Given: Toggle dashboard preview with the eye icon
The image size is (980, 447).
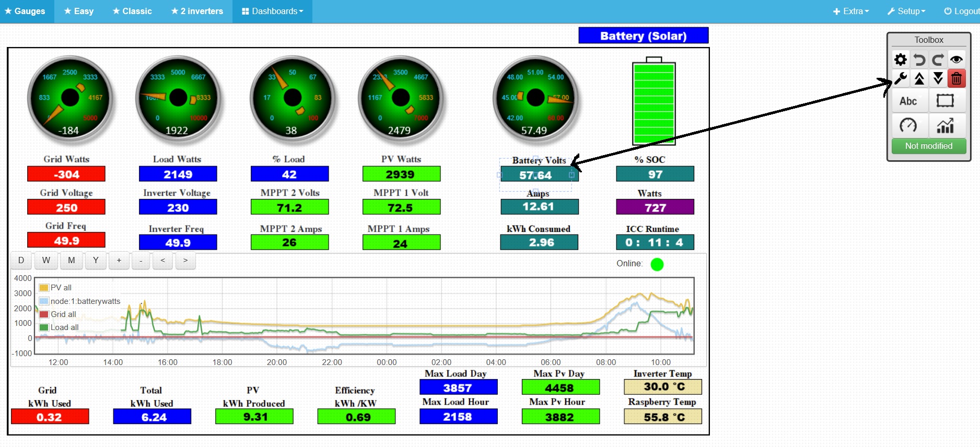Looking at the screenshot, I should 956,60.
